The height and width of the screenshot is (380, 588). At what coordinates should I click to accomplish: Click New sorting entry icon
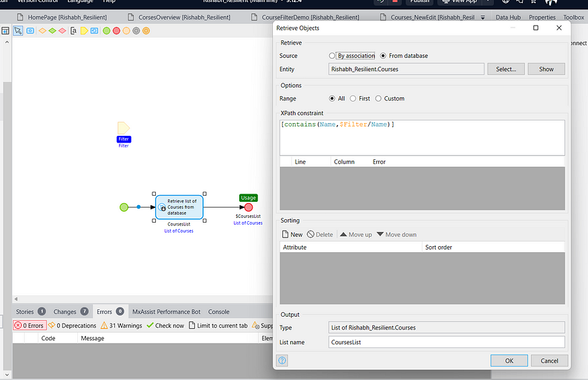(x=292, y=234)
